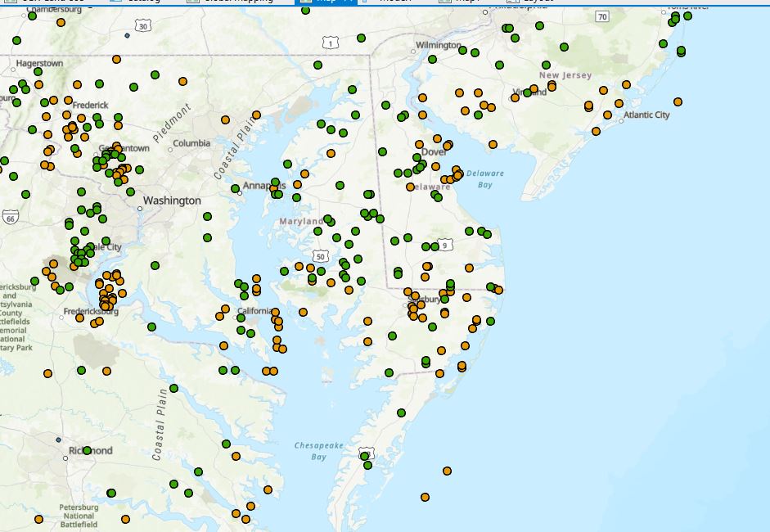Click the Interstate 66 shield
This screenshot has width=770, height=532.
[x=10, y=217]
